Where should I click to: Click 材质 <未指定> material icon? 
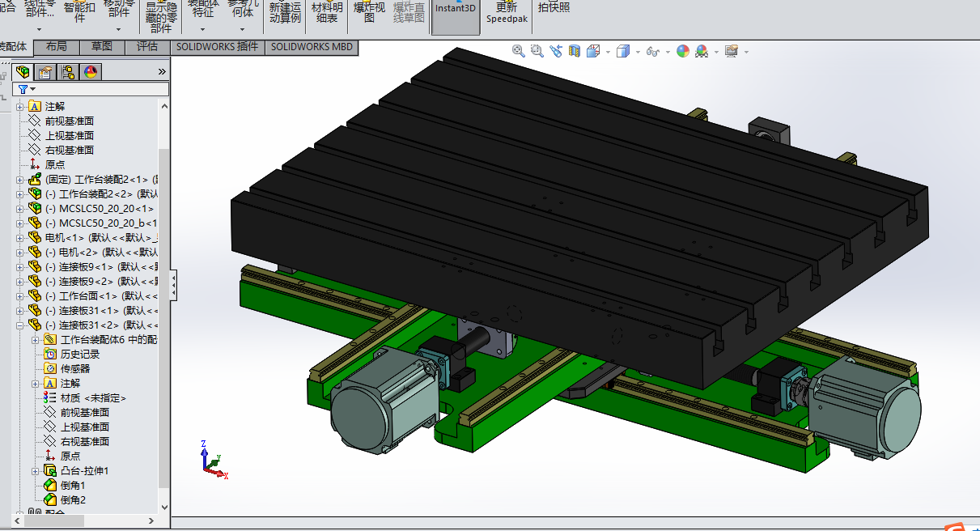coord(49,397)
